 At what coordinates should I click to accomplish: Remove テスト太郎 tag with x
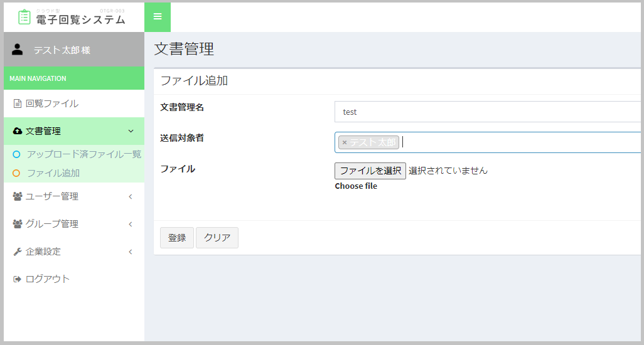coord(345,142)
